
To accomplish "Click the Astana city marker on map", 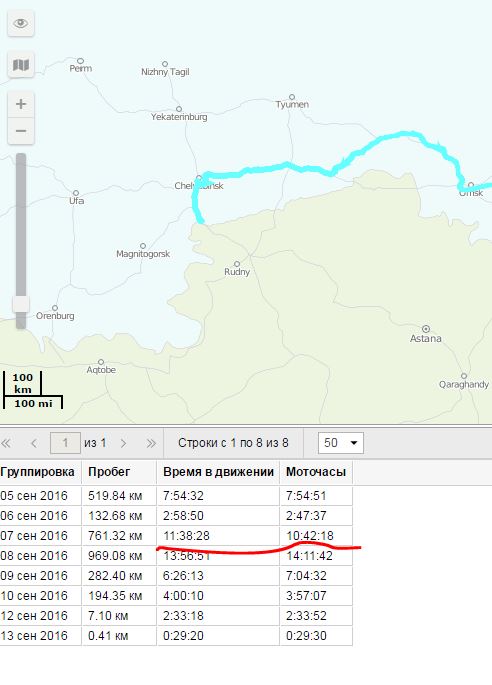I will coord(426,329).
